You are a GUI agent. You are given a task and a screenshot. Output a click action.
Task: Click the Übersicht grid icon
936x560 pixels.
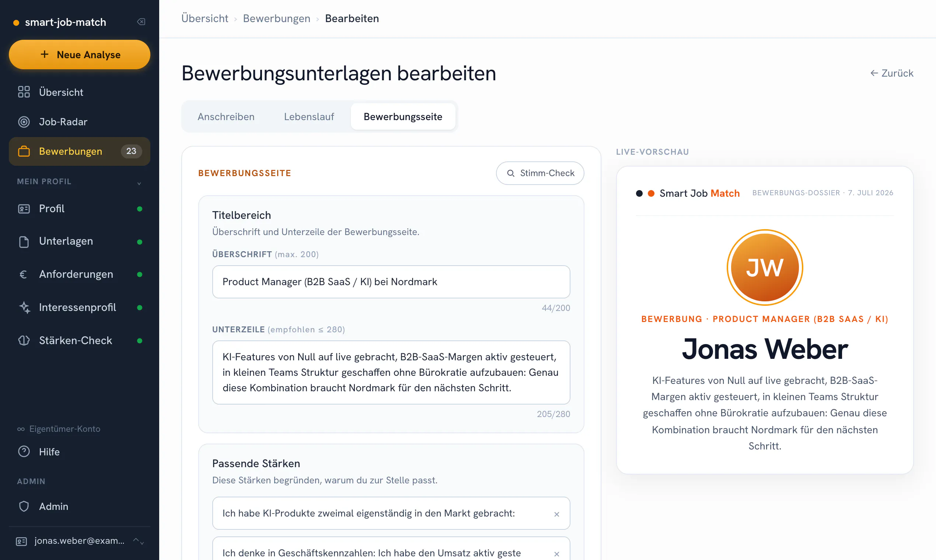[24, 92]
